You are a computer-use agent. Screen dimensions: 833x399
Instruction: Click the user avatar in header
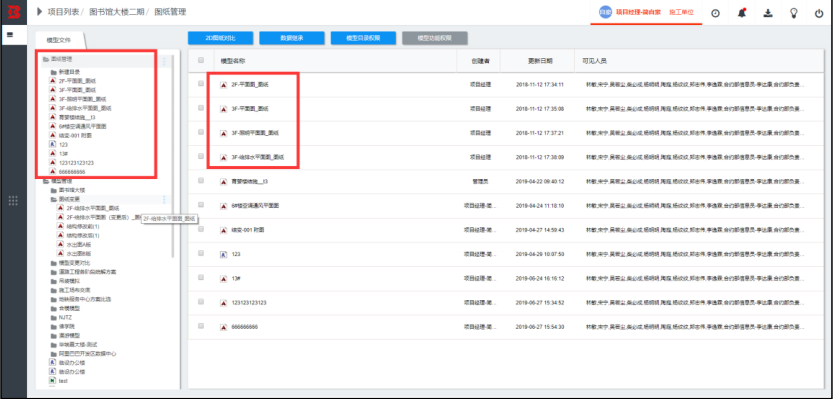click(x=605, y=12)
